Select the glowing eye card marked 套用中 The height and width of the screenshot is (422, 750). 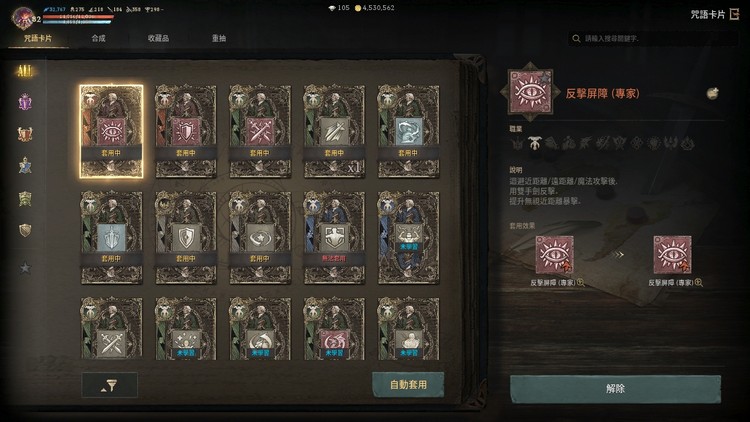pyautogui.click(x=111, y=132)
